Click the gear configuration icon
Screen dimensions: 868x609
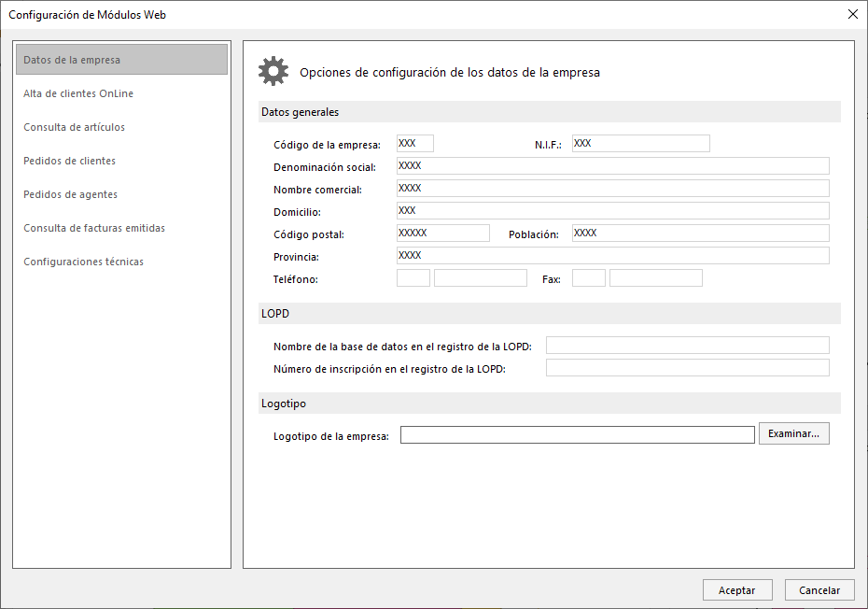(x=273, y=71)
